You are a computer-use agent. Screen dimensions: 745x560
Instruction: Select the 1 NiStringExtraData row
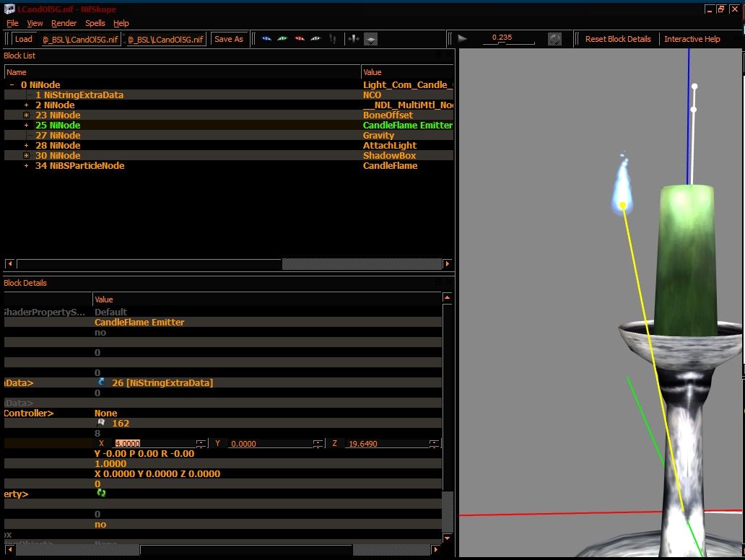[228, 95]
